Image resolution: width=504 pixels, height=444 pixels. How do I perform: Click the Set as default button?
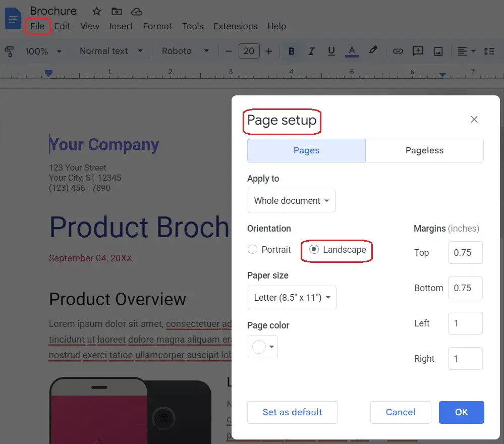(x=292, y=412)
